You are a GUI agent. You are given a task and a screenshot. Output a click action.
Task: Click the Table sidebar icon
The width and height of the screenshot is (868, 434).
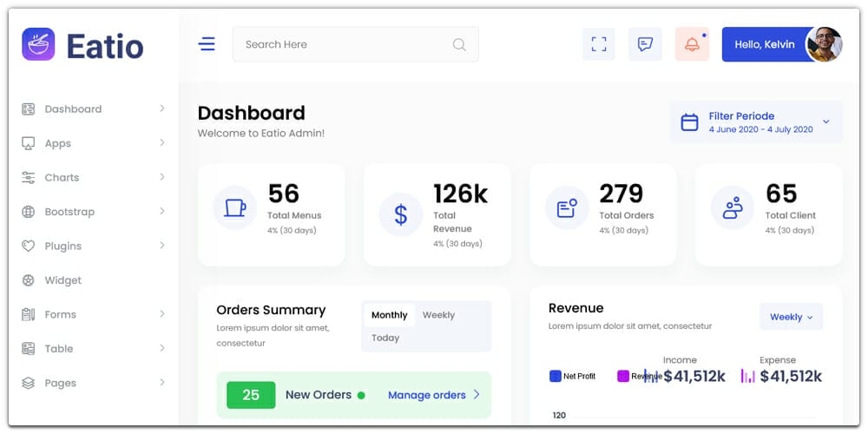[x=29, y=349]
